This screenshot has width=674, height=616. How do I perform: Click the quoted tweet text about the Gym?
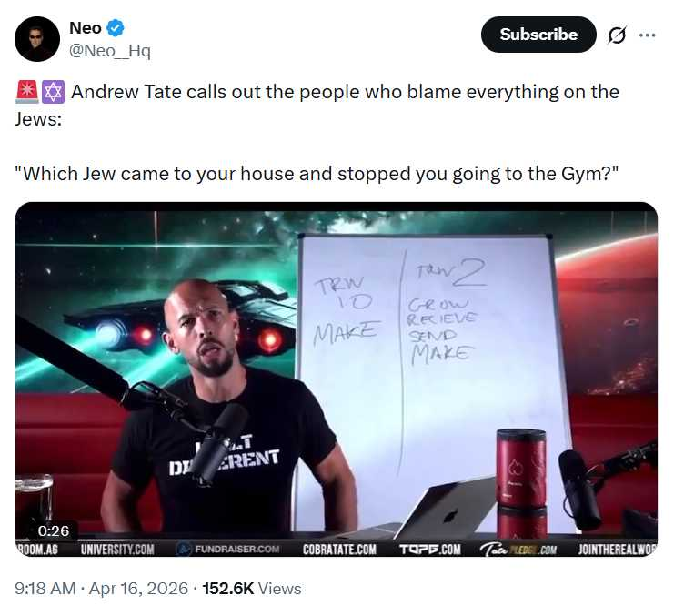coord(317,174)
